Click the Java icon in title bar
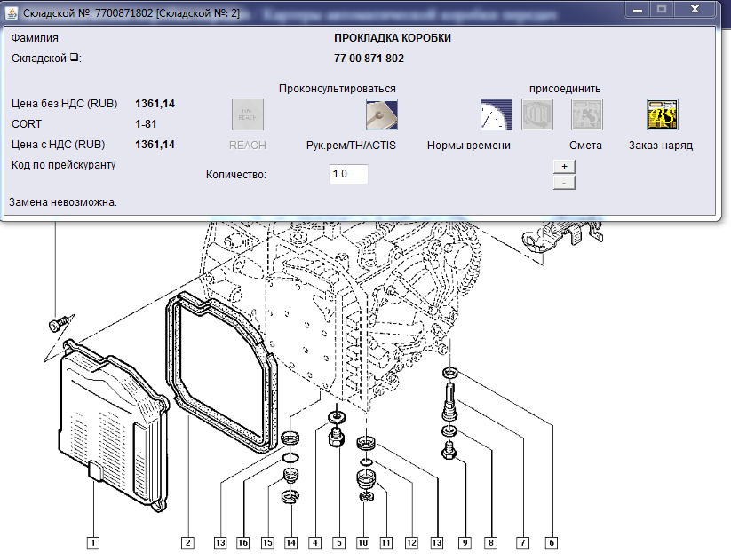 point(12,12)
